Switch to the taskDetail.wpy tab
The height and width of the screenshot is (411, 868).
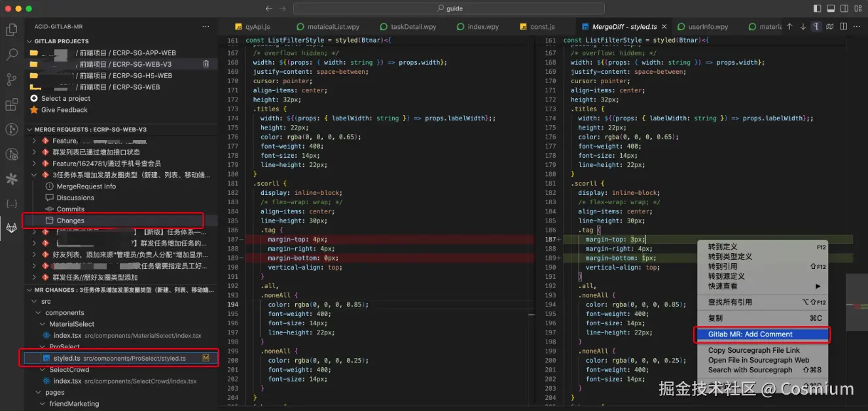[x=413, y=27]
